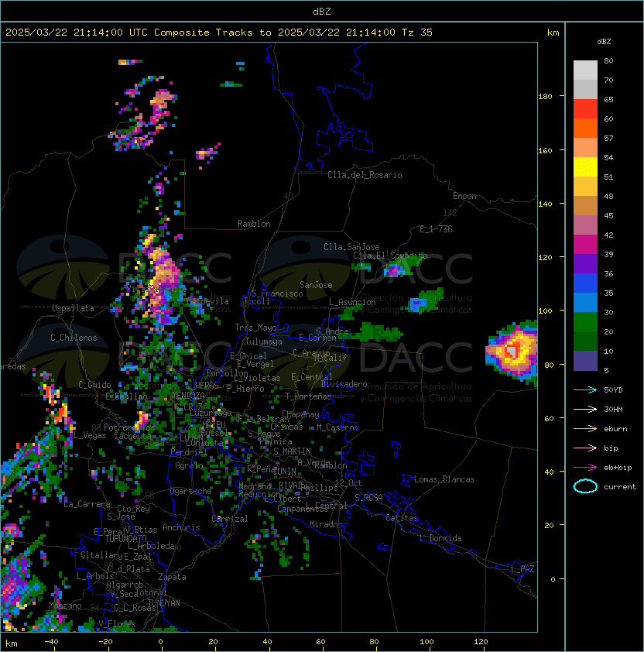This screenshot has height=652, width=644.
Task: Click the 'Agrelo' place label
Action: coord(189,465)
